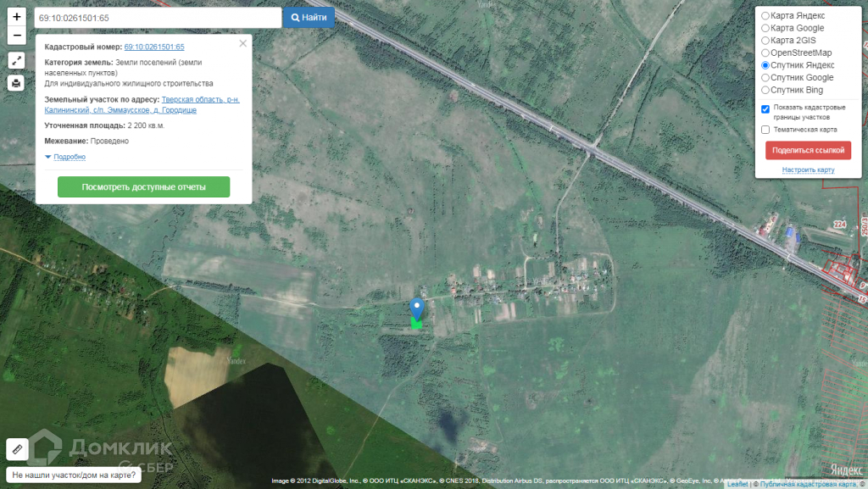Select Карта Яндекс radio option
Screen dimensions: 868x489
coord(765,15)
